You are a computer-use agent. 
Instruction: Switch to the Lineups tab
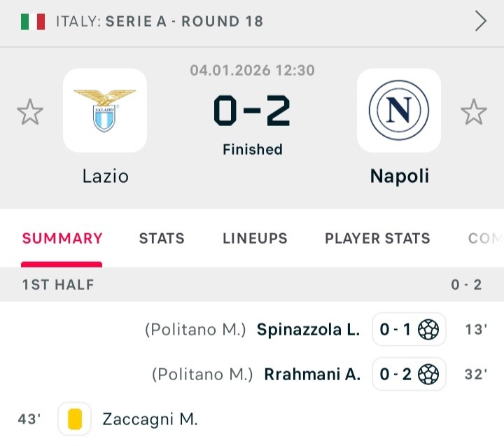(x=255, y=239)
